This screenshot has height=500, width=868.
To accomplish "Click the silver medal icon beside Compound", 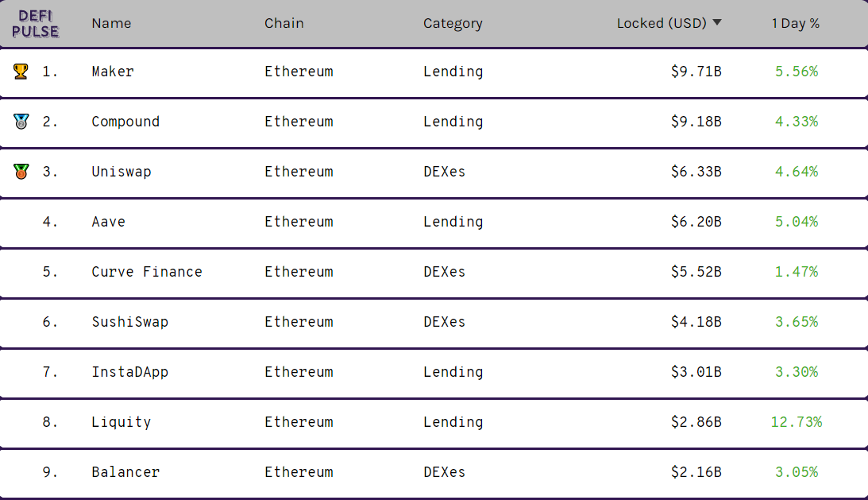I will point(21,122).
